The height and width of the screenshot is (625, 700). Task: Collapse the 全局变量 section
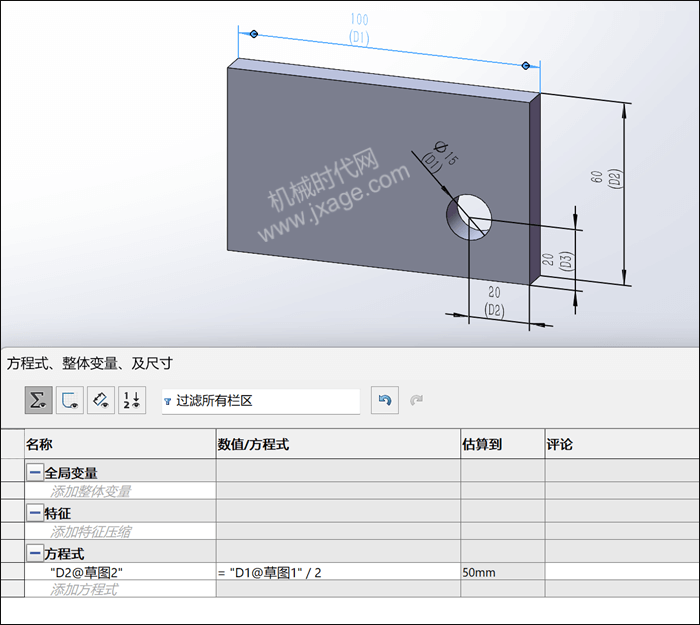35,472
